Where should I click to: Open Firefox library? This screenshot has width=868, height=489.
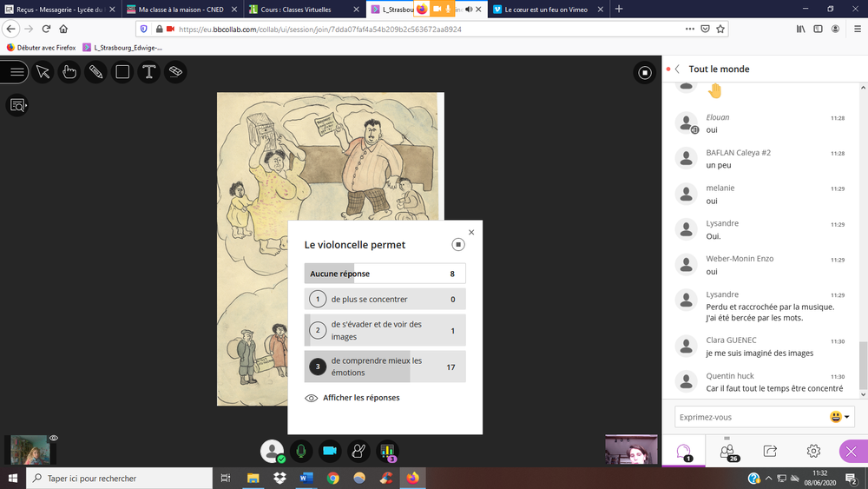tap(801, 29)
